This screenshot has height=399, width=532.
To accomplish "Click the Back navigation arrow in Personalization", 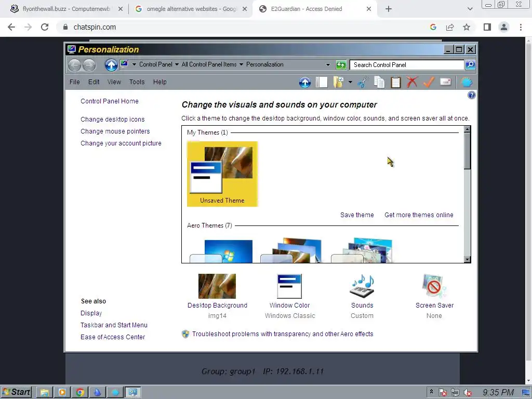I will point(74,65).
